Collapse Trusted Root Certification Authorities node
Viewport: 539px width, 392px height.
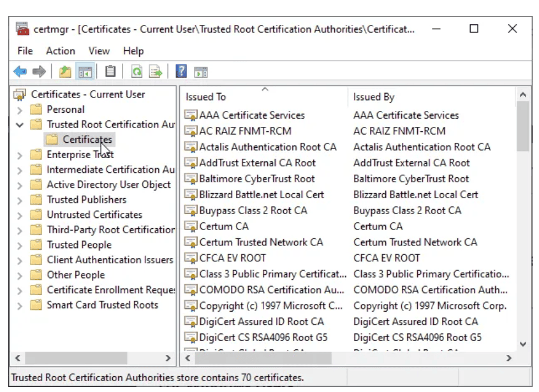pyautogui.click(x=20, y=125)
